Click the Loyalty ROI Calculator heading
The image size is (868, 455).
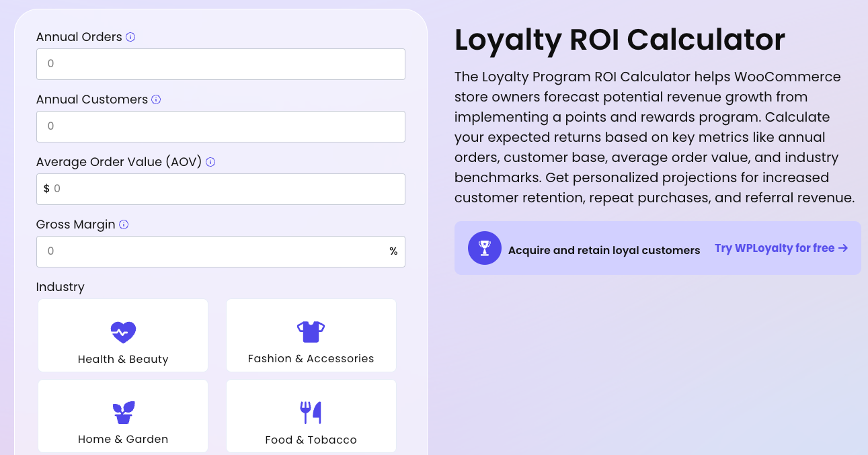[x=619, y=40]
